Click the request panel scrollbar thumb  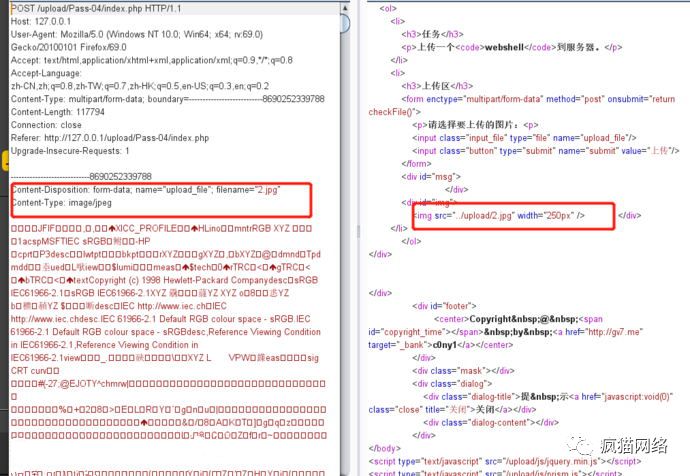(345, 23)
